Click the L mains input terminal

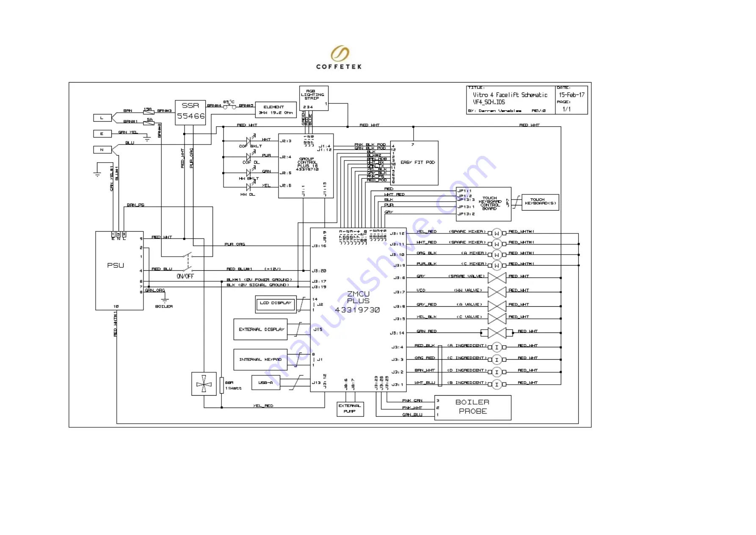click(102, 118)
